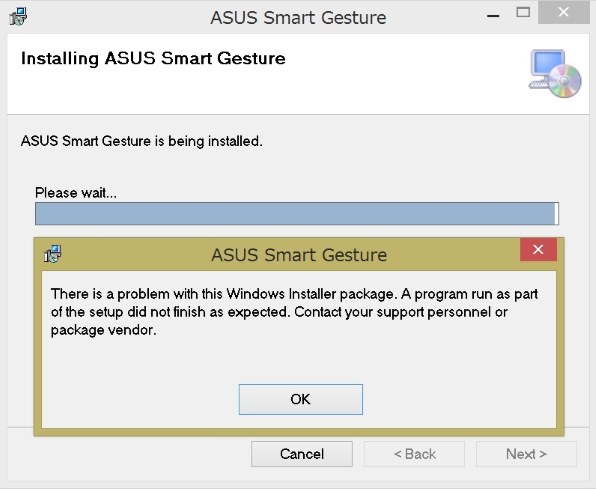
Task: Close the main installer window
Action: [x=564, y=13]
